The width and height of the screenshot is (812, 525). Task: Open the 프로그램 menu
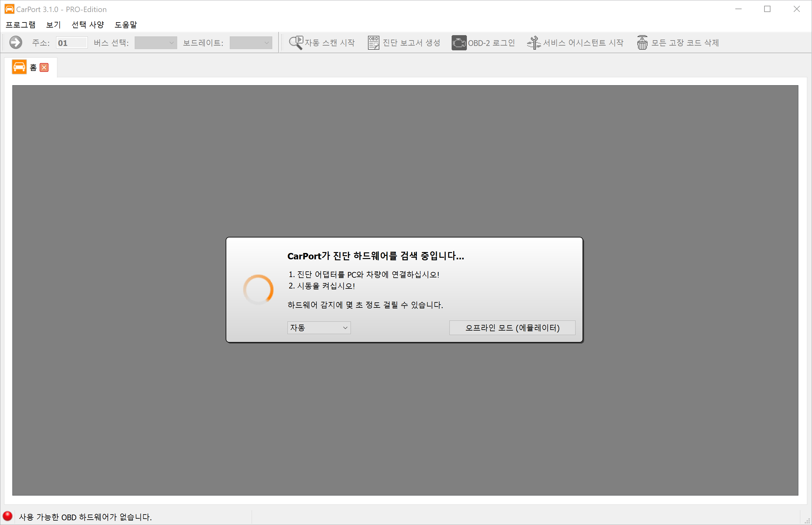coord(21,25)
